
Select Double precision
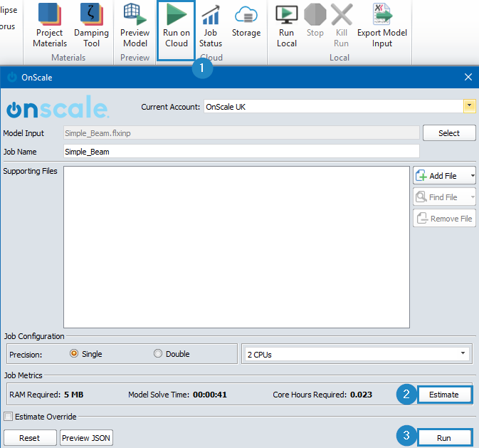[157, 353]
